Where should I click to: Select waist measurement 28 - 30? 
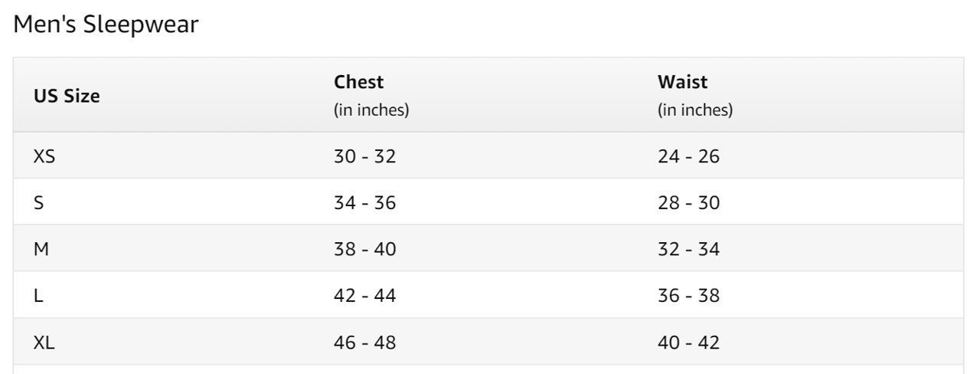688,203
